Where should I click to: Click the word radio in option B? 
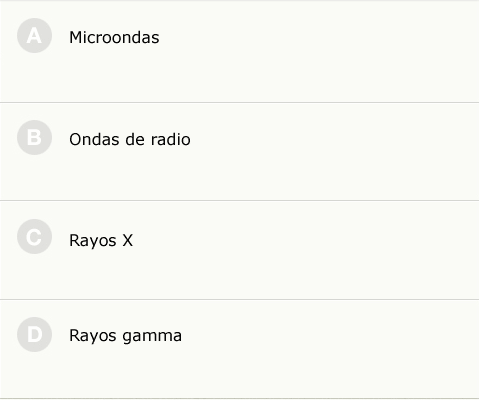[x=170, y=139]
